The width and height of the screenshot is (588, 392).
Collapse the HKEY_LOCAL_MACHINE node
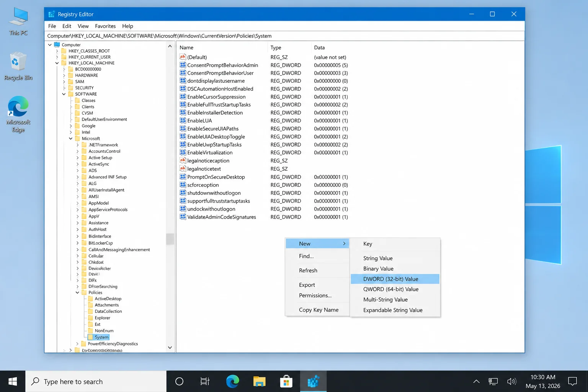(57, 63)
